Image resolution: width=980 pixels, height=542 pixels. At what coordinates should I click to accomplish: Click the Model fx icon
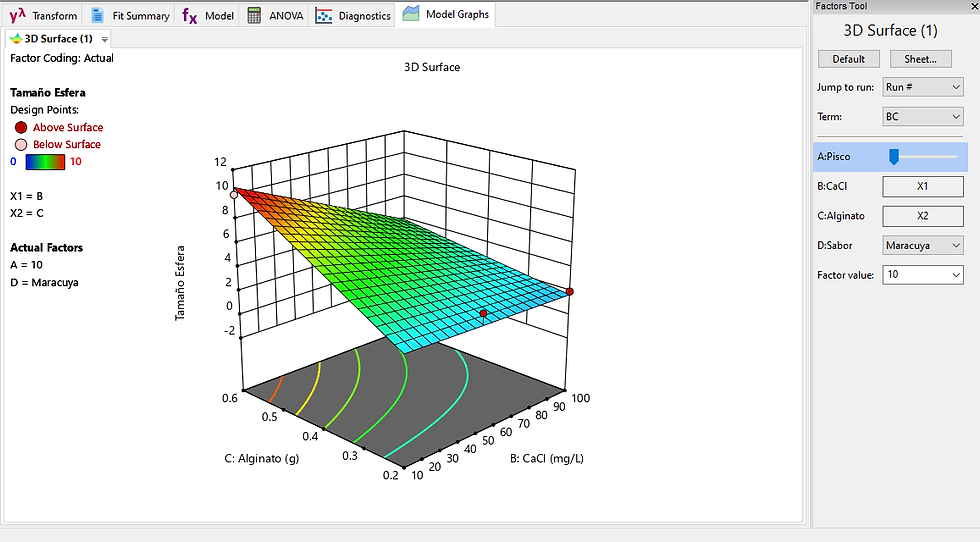(189, 15)
